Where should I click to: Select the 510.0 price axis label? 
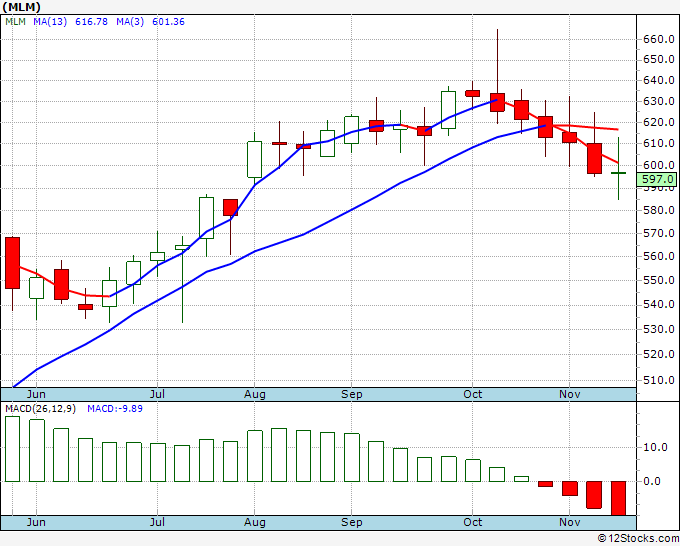pos(659,380)
